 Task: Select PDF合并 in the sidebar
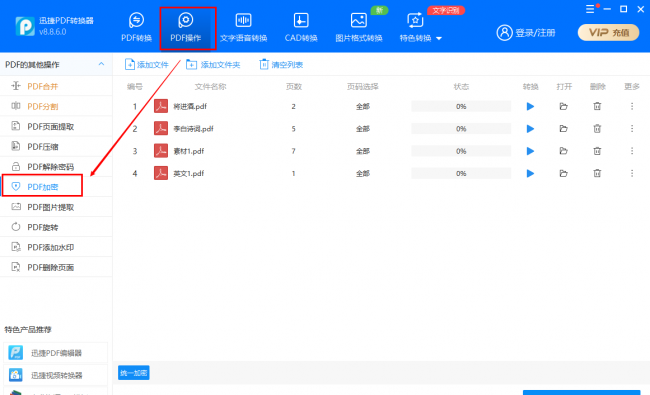point(56,86)
